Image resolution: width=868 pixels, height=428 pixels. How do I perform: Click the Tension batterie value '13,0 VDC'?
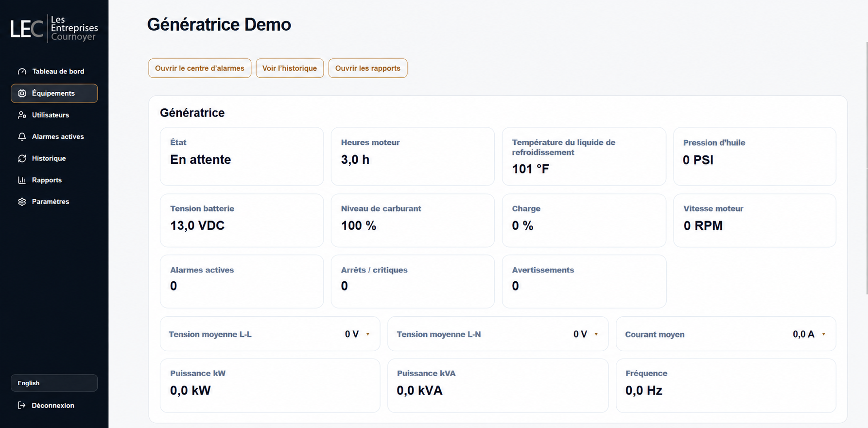tap(197, 225)
